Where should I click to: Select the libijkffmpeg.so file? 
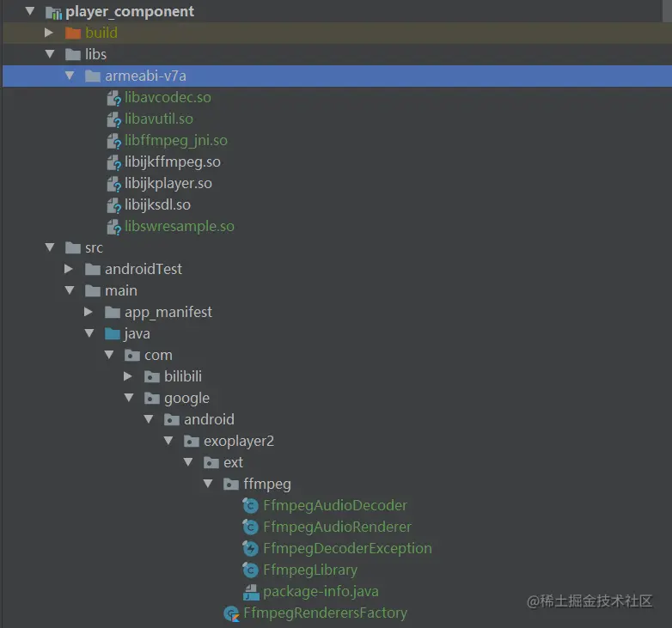(x=172, y=162)
